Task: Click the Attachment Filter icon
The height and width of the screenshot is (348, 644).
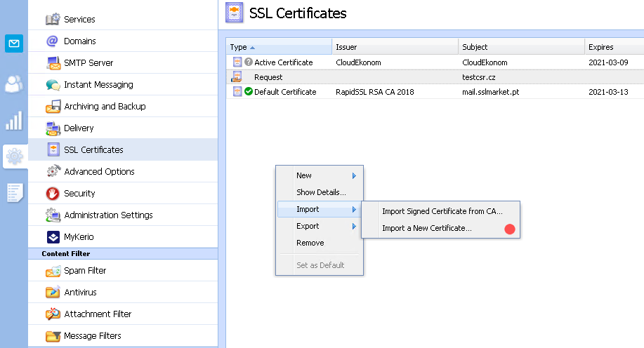Action: tap(53, 314)
